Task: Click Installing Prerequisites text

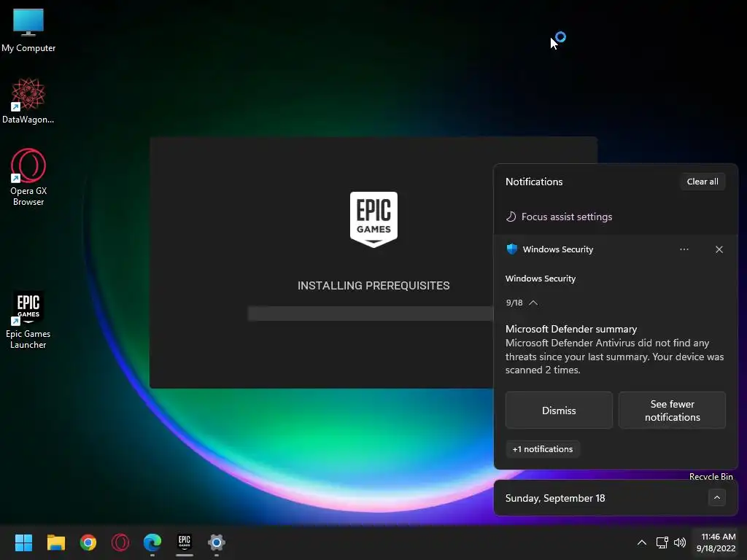Action: [373, 286]
